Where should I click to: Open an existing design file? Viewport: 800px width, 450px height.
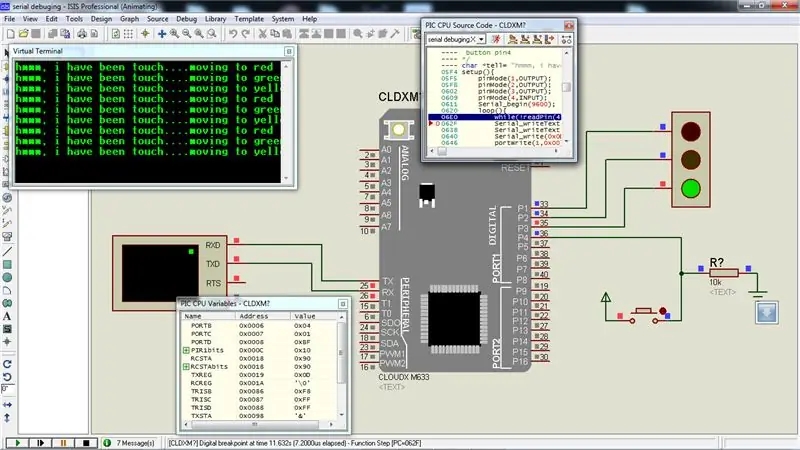coord(23,34)
